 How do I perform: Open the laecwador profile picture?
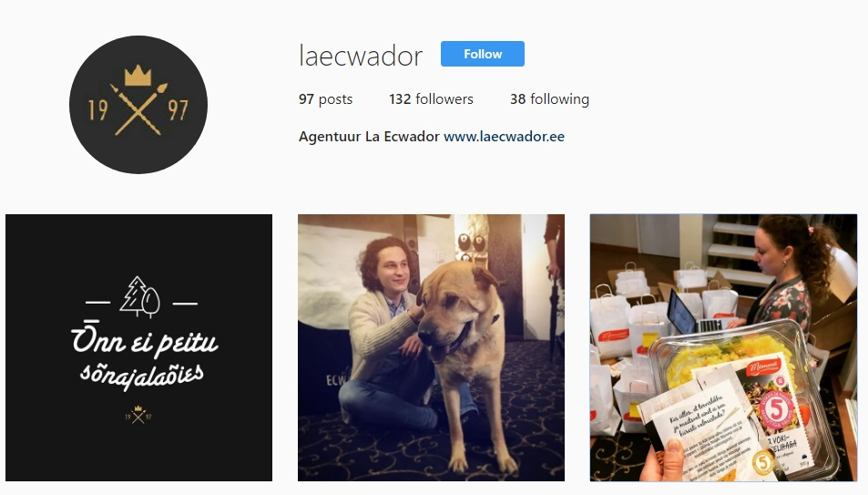138,105
